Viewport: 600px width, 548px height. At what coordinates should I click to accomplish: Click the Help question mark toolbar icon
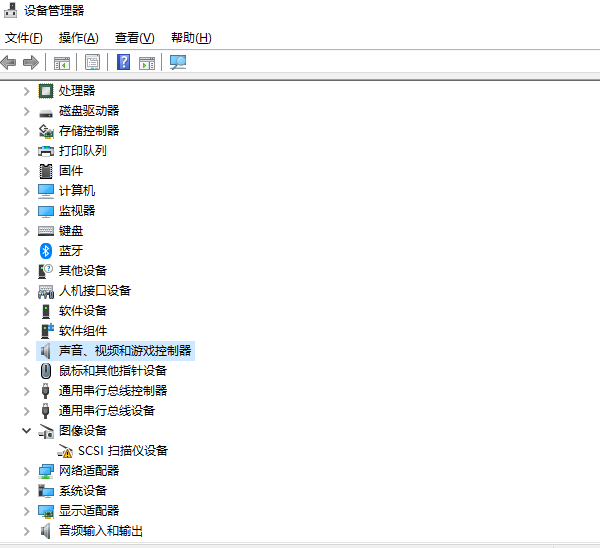(123, 62)
